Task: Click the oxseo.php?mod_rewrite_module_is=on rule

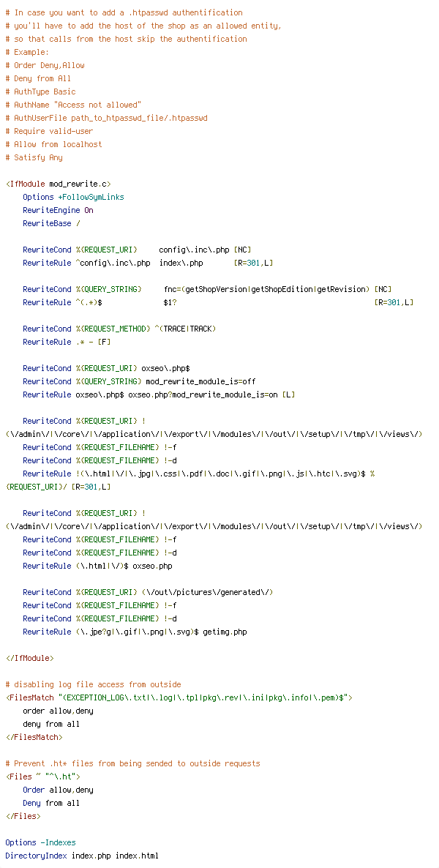Action: click(159, 394)
